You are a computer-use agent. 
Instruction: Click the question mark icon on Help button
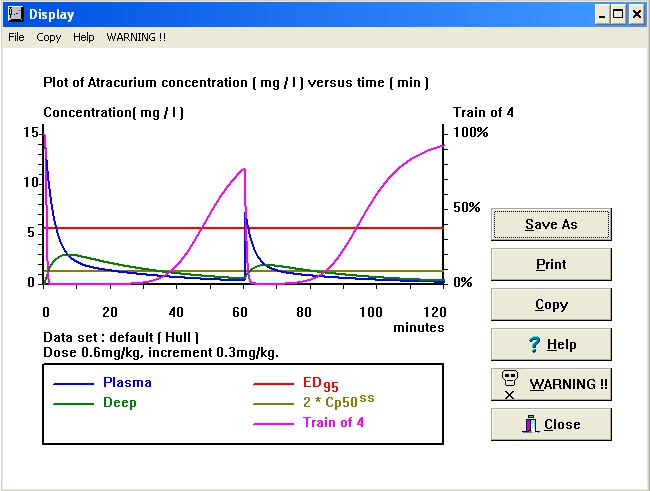pyautogui.click(x=535, y=345)
